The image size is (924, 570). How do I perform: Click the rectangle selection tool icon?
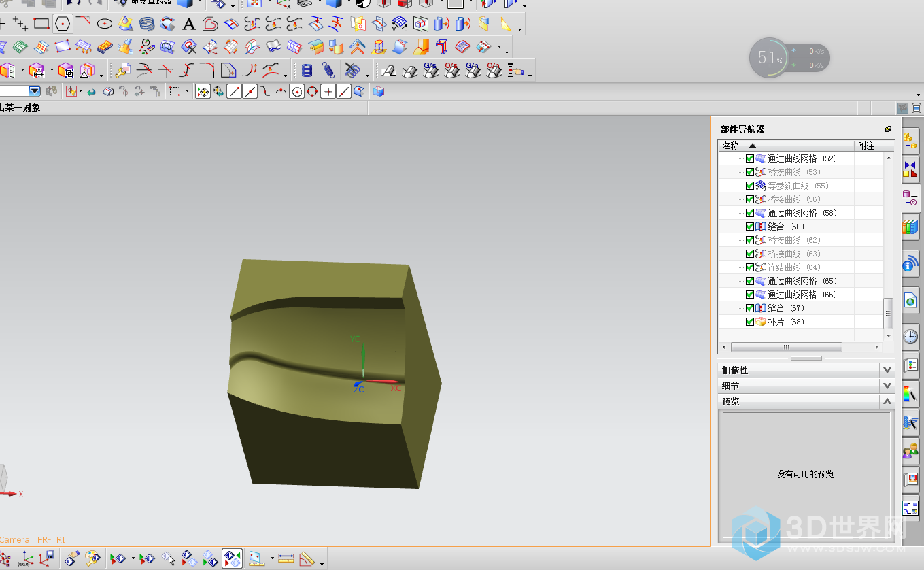(175, 91)
